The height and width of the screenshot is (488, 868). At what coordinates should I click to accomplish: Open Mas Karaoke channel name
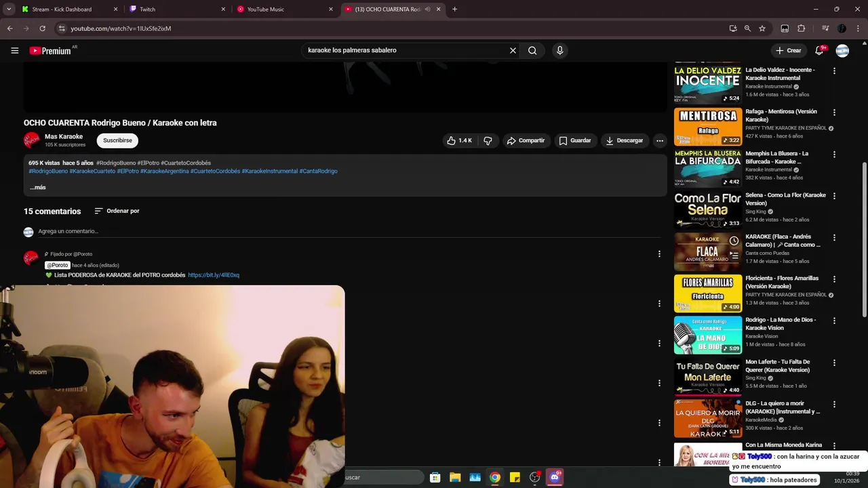pyautogui.click(x=64, y=136)
